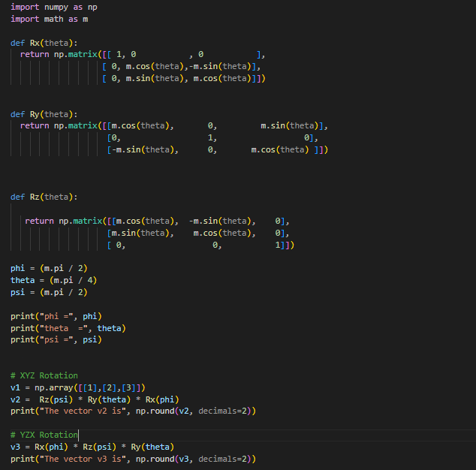Click the print("phi =", phi) statement
This screenshot has width=476, height=470.
point(56,316)
